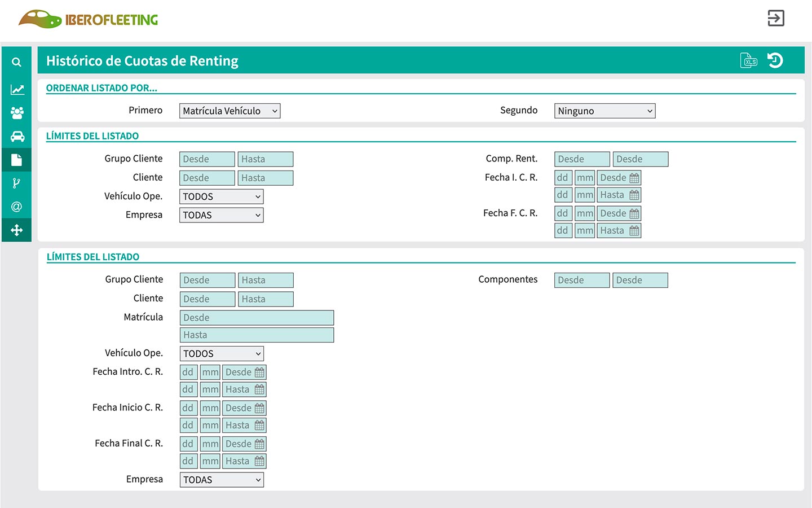Click the 'Comp. Rent.' label
812x508 pixels.
coord(512,159)
